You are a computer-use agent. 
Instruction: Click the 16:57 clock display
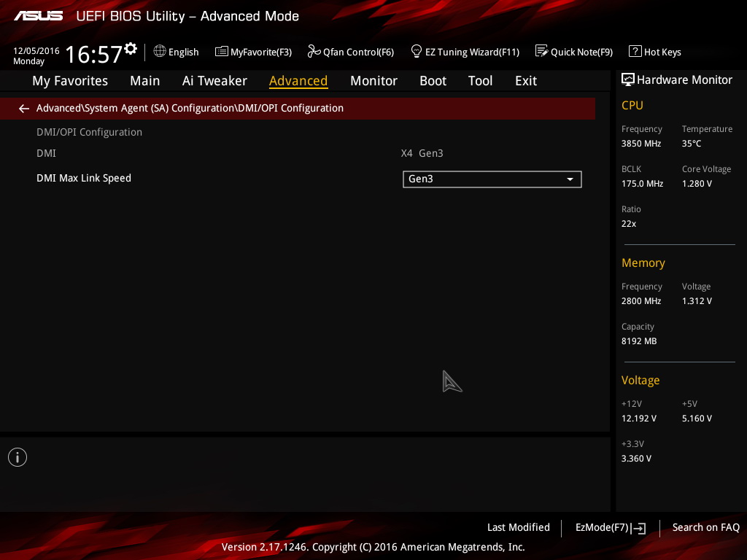point(94,54)
